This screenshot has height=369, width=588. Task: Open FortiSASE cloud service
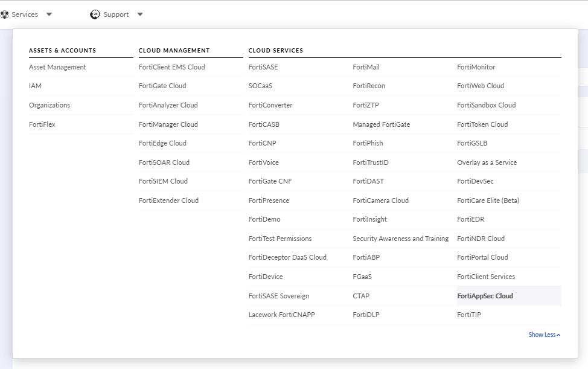coord(263,67)
